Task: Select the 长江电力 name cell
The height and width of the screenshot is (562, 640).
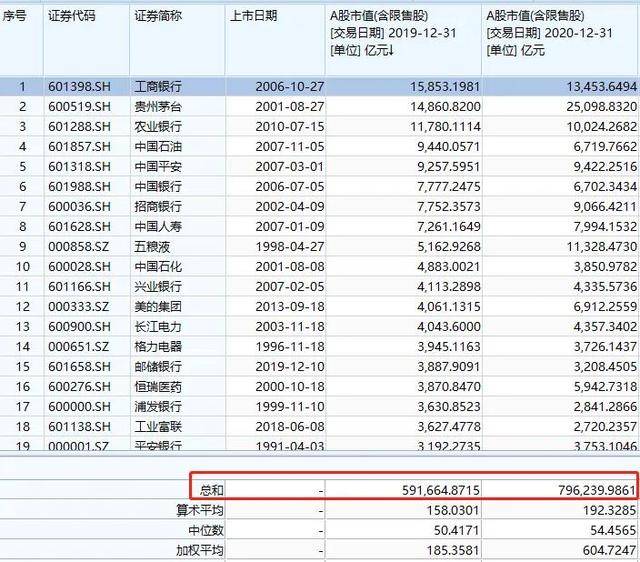Action: tap(158, 327)
